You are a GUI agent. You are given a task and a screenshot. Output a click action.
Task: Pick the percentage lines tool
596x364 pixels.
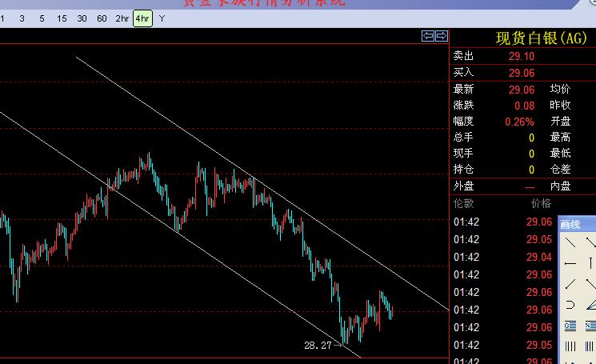pos(590,326)
